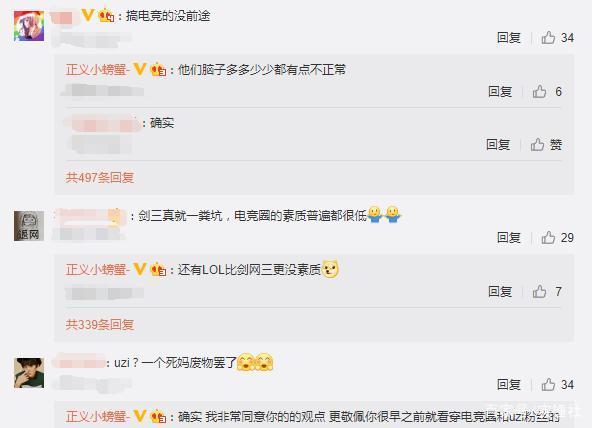Thumbs-up the 剑三 comment with 29 likes

click(548, 237)
